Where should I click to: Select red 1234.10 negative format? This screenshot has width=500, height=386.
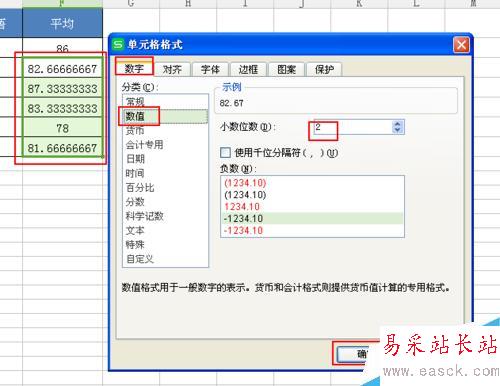[312, 207]
